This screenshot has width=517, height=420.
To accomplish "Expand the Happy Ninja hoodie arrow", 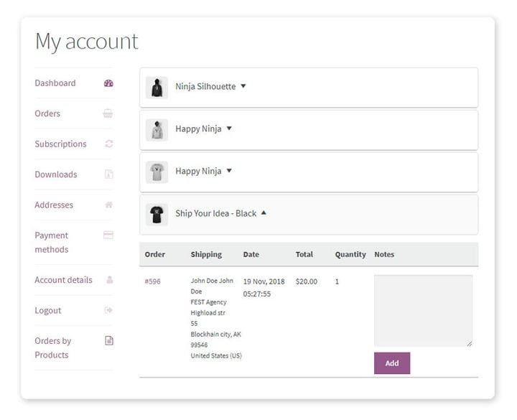I will [229, 129].
